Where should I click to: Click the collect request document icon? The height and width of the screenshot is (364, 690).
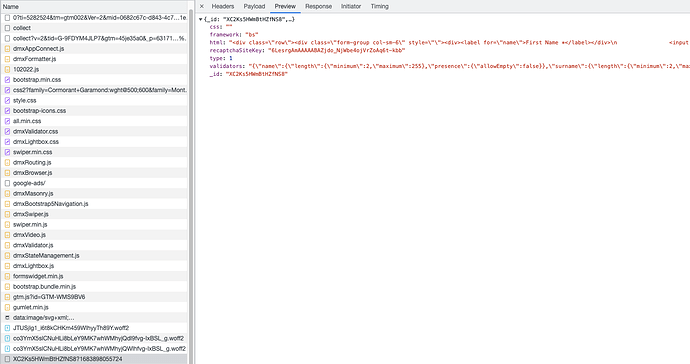click(7, 28)
